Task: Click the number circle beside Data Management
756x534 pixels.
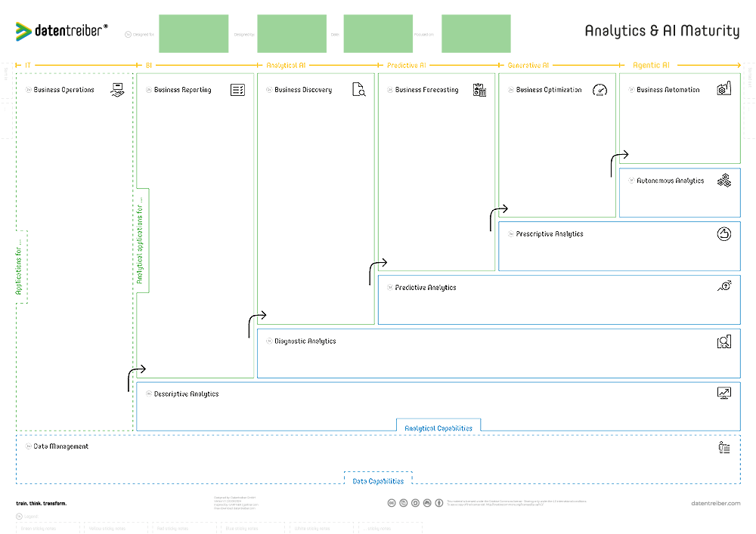Action: (29, 446)
